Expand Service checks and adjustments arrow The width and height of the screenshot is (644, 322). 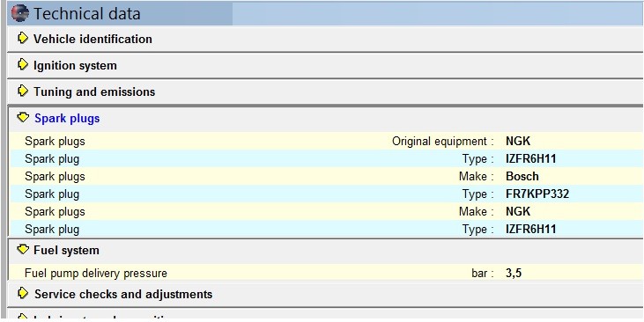(x=23, y=293)
